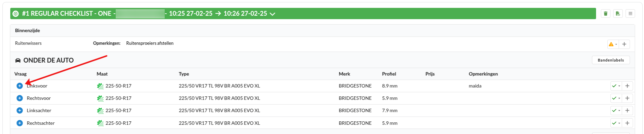Delete checklist with the trash icon

pyautogui.click(x=606, y=14)
